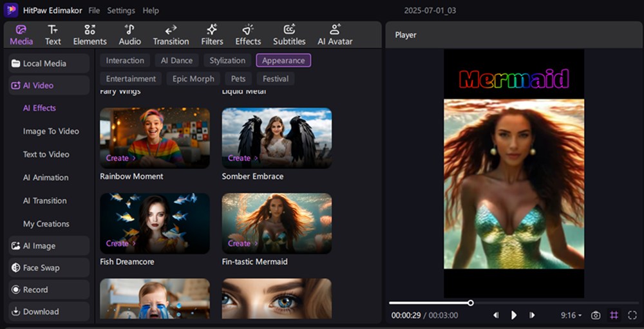Open Image To Video section
This screenshot has width=644, height=329.
click(x=51, y=131)
